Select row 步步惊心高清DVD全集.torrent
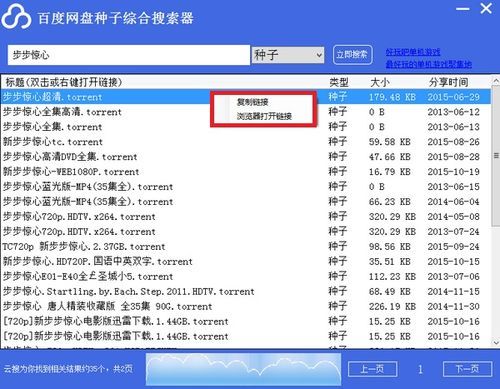Viewport: 500px width, 389px height. pos(246,157)
